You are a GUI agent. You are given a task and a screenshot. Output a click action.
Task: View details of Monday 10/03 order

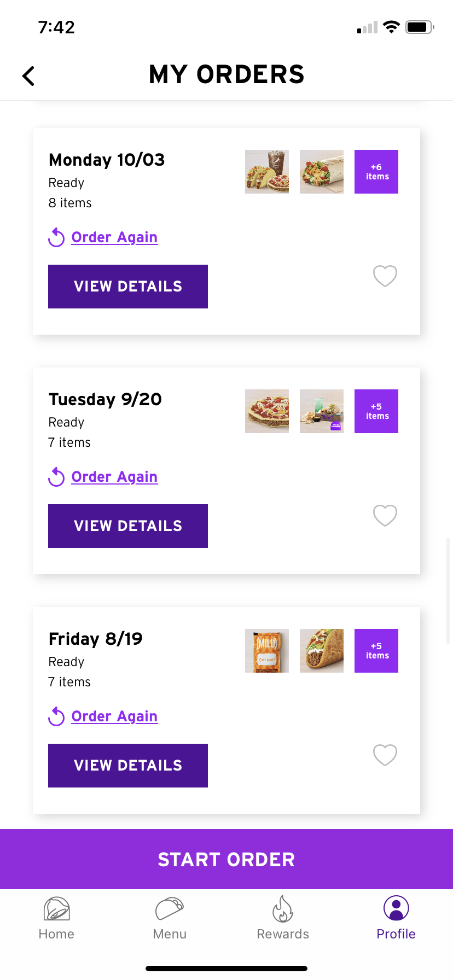point(128,287)
